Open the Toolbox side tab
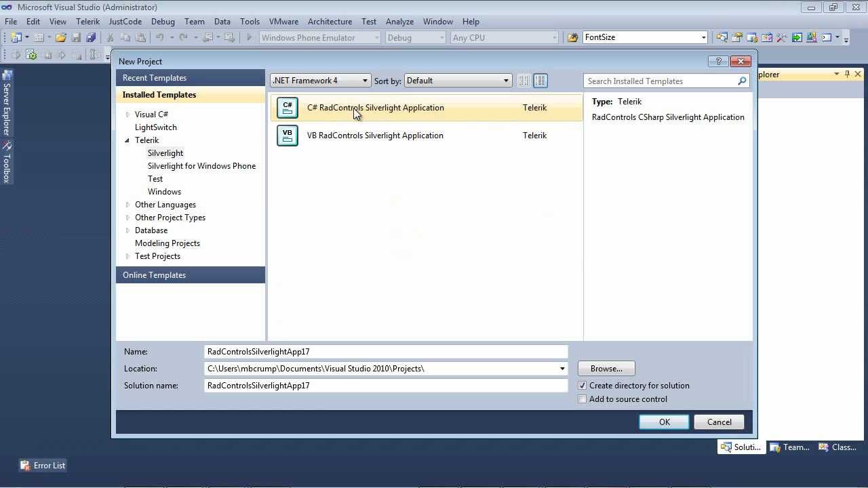Screen dimensions: 868x488 click(7, 163)
